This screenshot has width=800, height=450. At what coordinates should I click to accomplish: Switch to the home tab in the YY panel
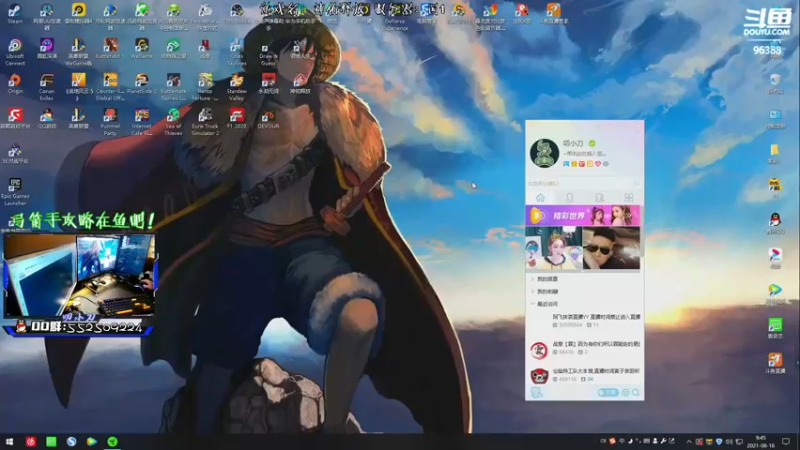tap(540, 197)
